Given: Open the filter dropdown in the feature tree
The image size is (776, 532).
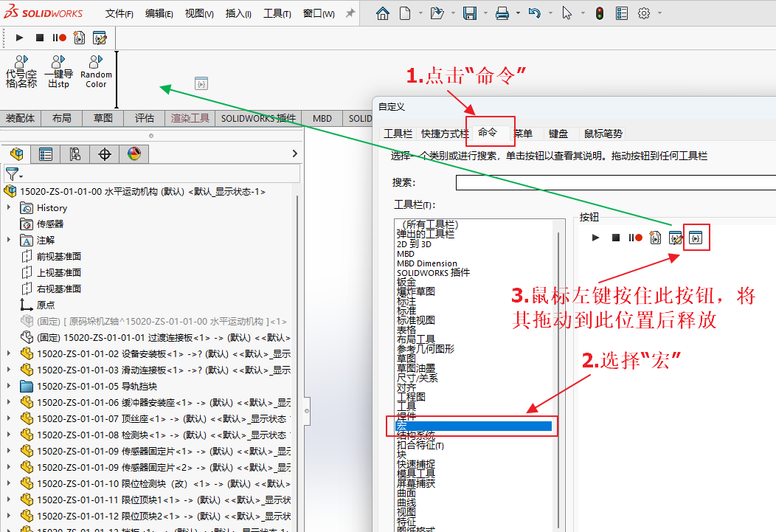Looking at the screenshot, I should pos(14,174).
